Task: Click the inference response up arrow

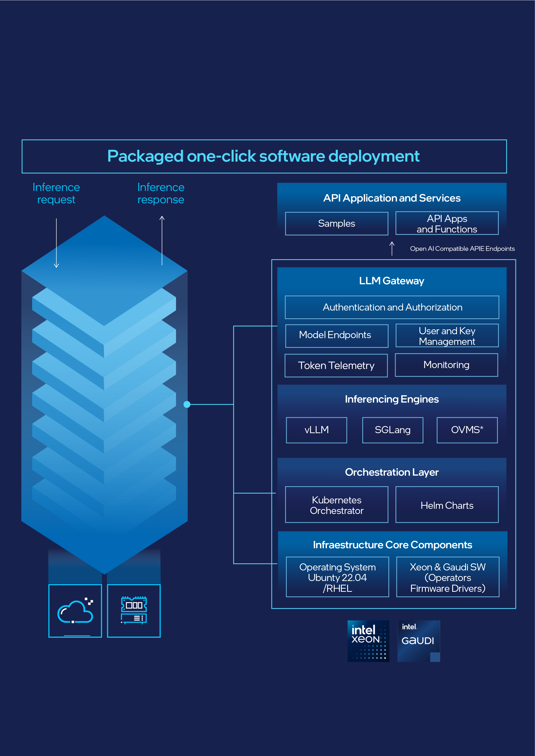Action: tap(162, 240)
